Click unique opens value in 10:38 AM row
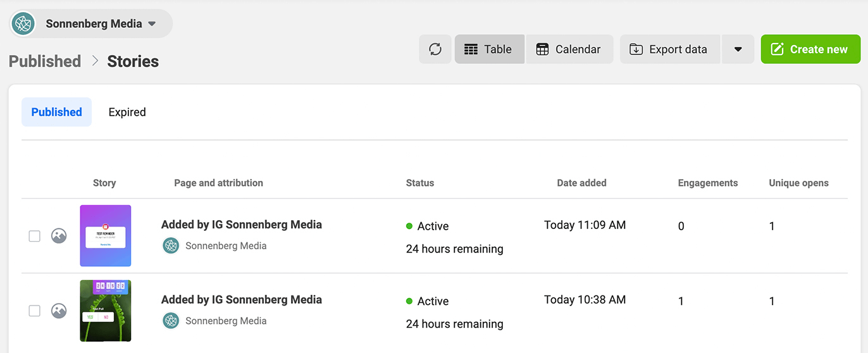The height and width of the screenshot is (353, 868). point(772,301)
